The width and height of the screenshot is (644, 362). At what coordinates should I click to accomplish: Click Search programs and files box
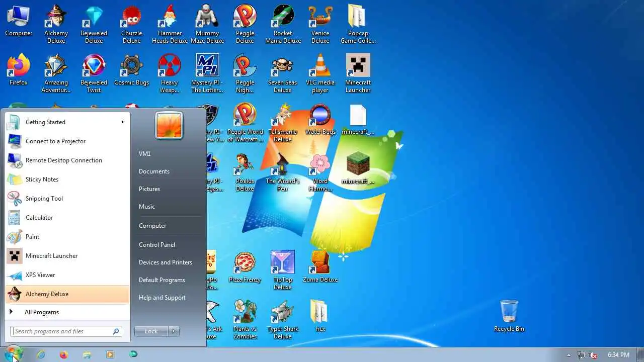[x=66, y=331]
